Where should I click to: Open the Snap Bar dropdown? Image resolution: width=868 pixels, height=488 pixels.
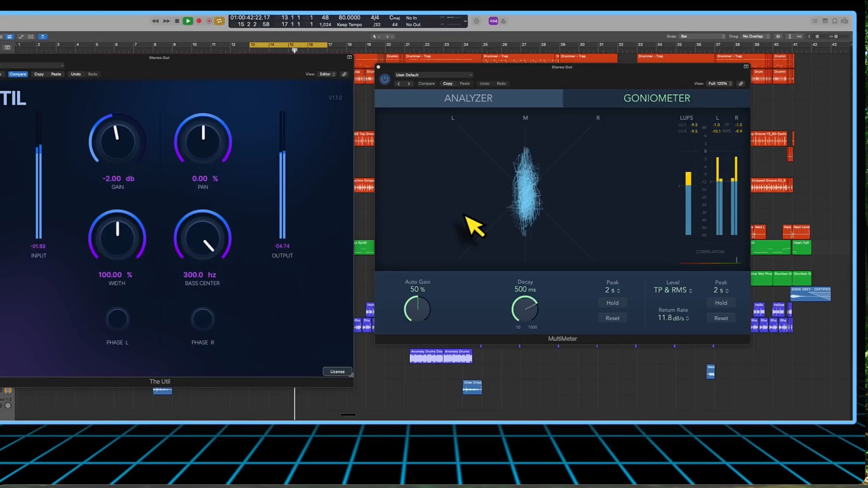(x=702, y=36)
